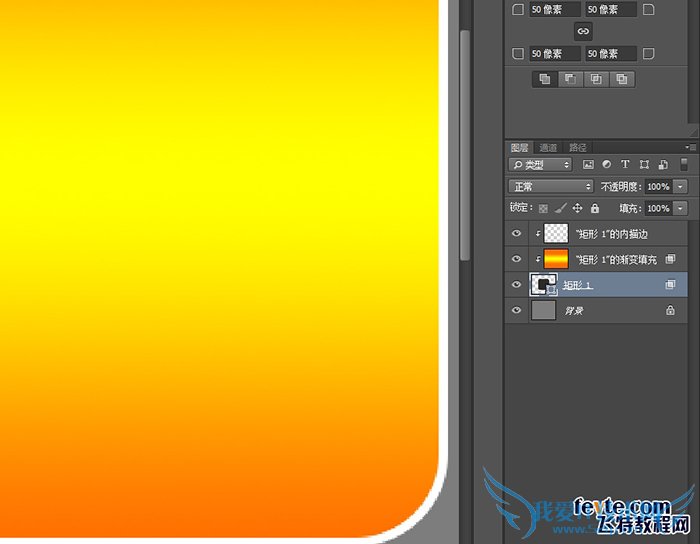
Task: Select the “矩形 1”的内描边 layer name
Action: click(612, 234)
